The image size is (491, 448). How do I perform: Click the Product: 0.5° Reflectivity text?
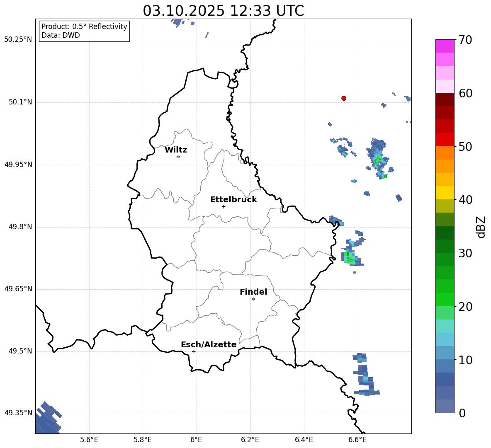click(x=84, y=27)
